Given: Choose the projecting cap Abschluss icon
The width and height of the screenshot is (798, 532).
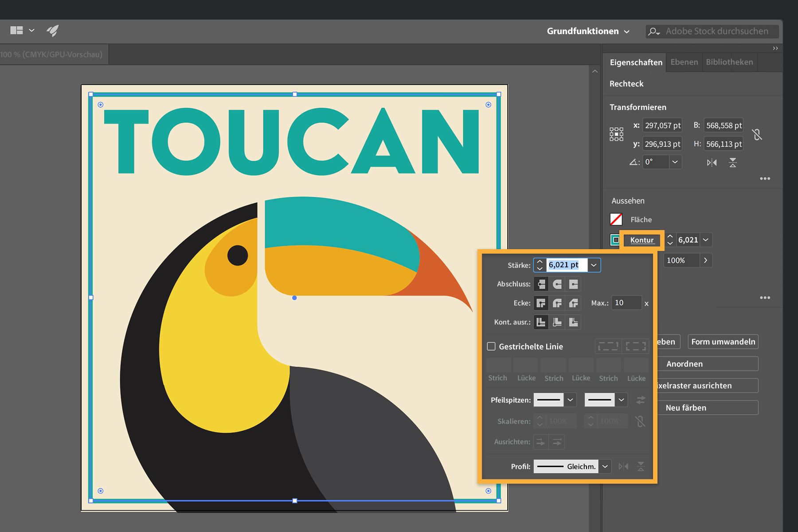Looking at the screenshot, I should 574,284.
